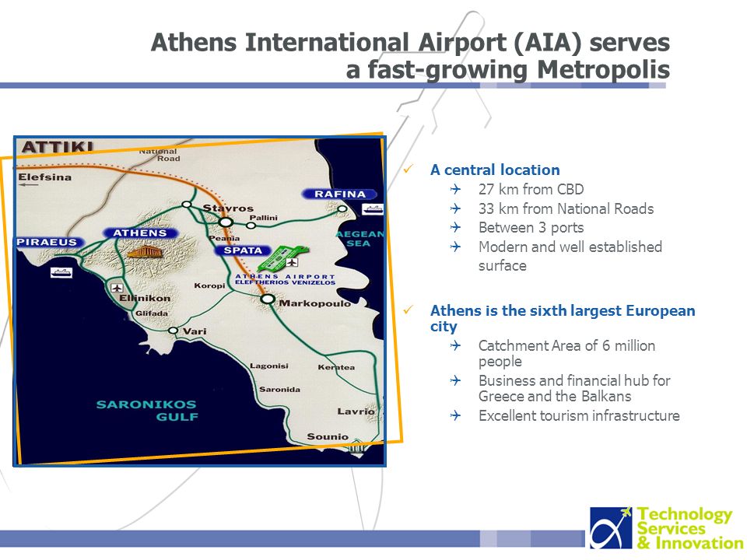Click the plane bullet beside 33 km from National Roads

click(x=455, y=208)
